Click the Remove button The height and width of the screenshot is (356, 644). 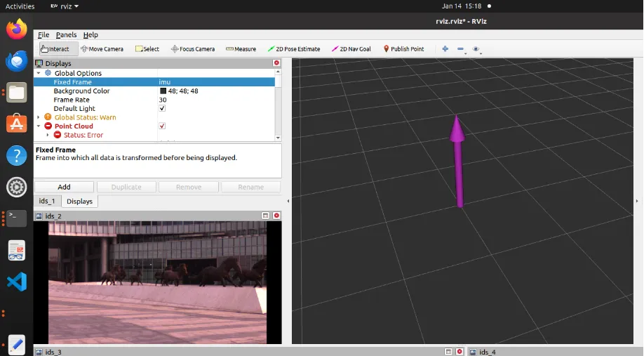tap(189, 187)
